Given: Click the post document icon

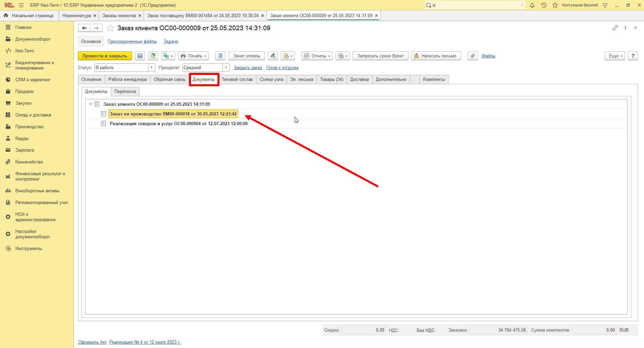Looking at the screenshot, I should pos(153,56).
